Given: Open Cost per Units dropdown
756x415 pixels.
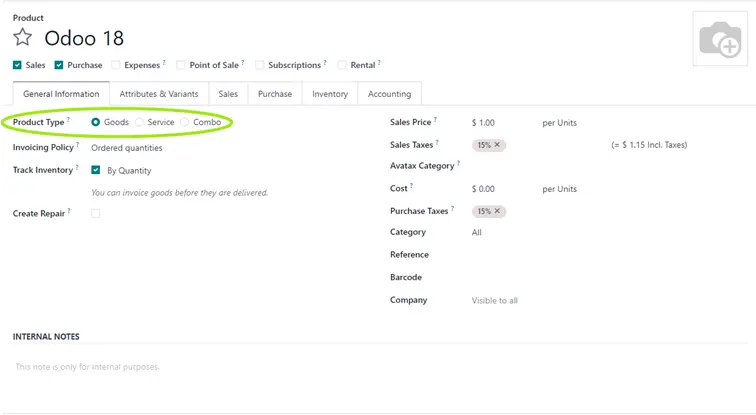Looking at the screenshot, I should coord(559,189).
